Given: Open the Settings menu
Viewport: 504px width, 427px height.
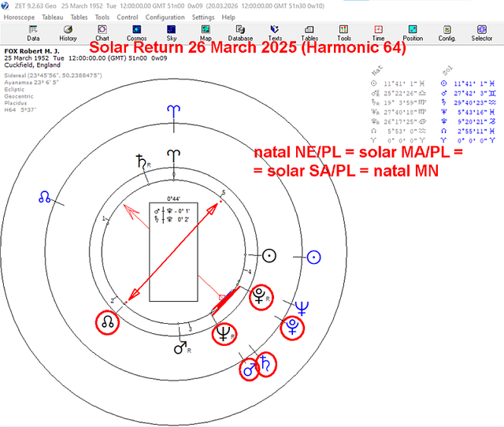Looking at the screenshot, I should click(203, 17).
